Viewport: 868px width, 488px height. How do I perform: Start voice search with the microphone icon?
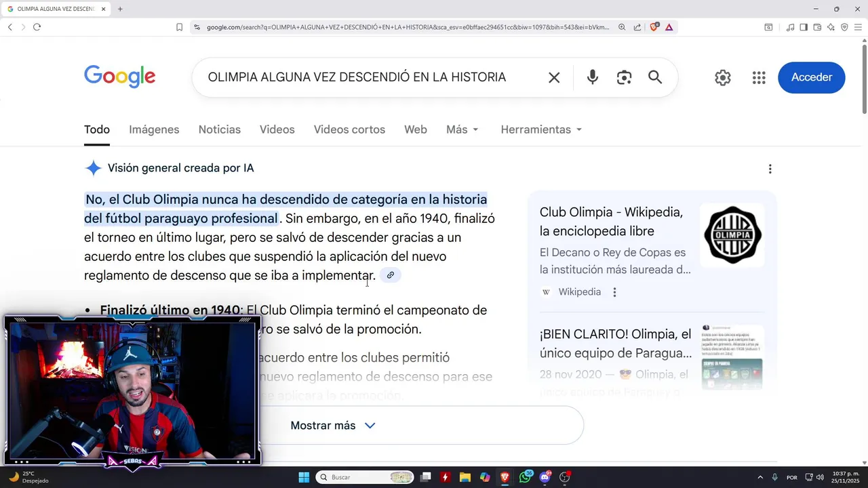coord(593,77)
